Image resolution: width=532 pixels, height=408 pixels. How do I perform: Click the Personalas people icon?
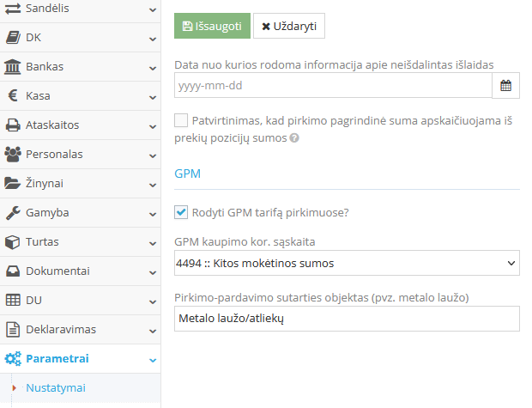(13, 155)
